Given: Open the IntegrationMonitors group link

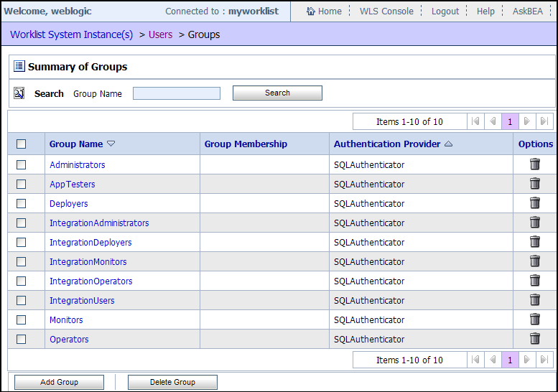Looking at the screenshot, I should click(88, 262).
